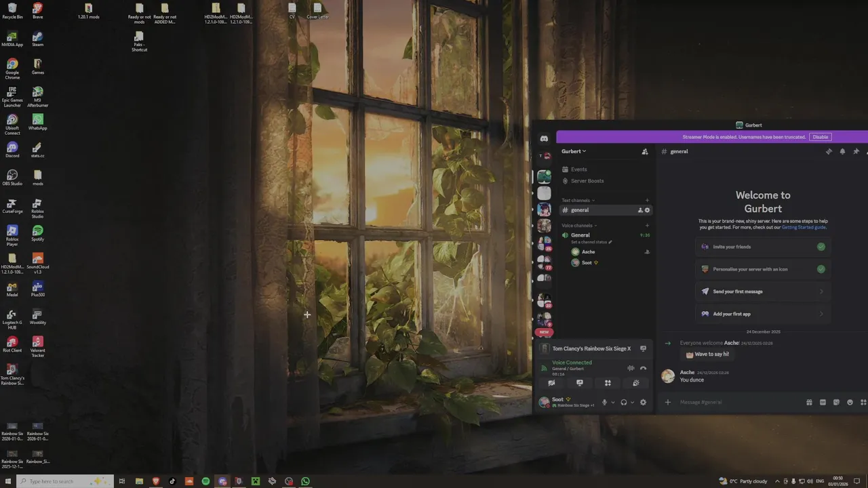The width and height of the screenshot is (868, 488).
Task: Open the soundboard icon in voice panel
Action: (x=635, y=383)
